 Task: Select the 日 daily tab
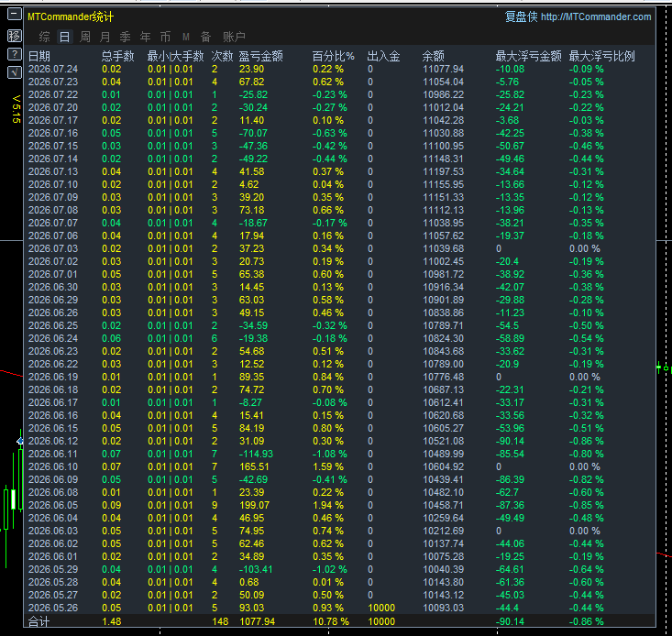(x=64, y=37)
